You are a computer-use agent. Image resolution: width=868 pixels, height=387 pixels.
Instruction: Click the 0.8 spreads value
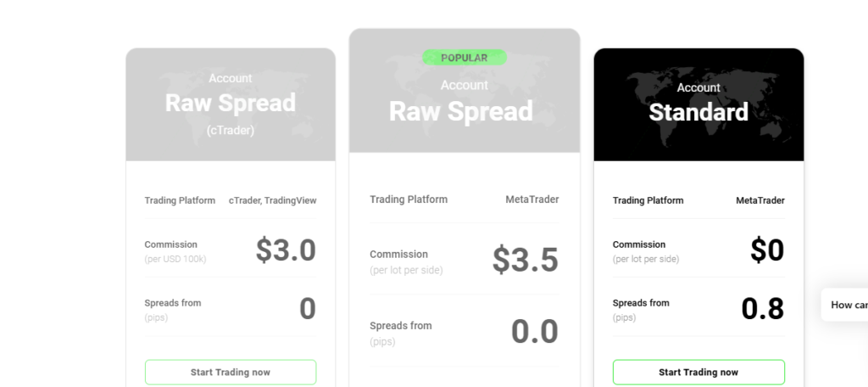(763, 309)
